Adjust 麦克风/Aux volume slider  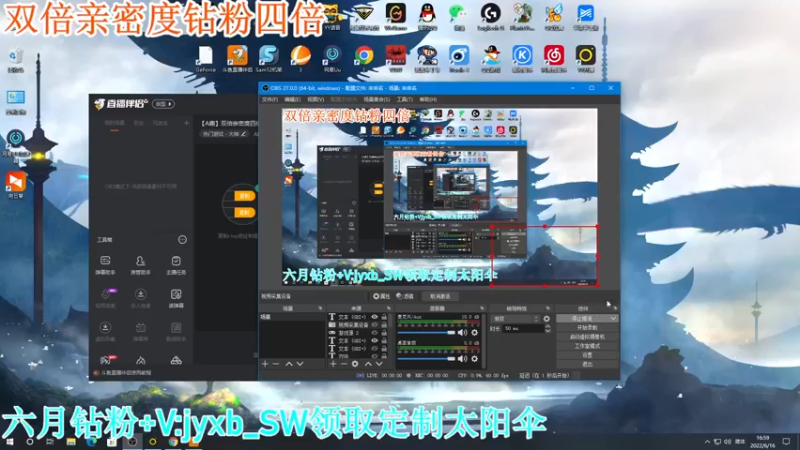click(426, 333)
